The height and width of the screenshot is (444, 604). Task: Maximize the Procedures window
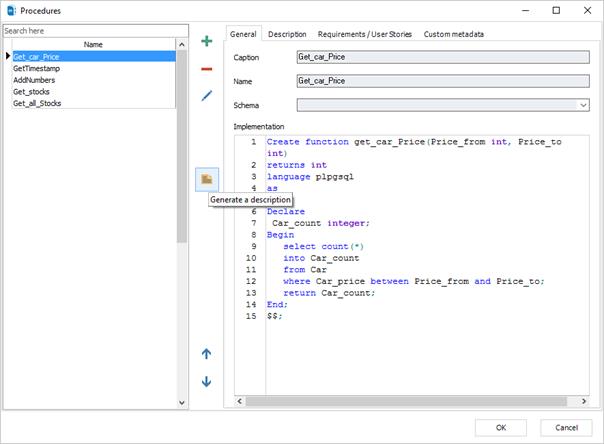point(556,10)
